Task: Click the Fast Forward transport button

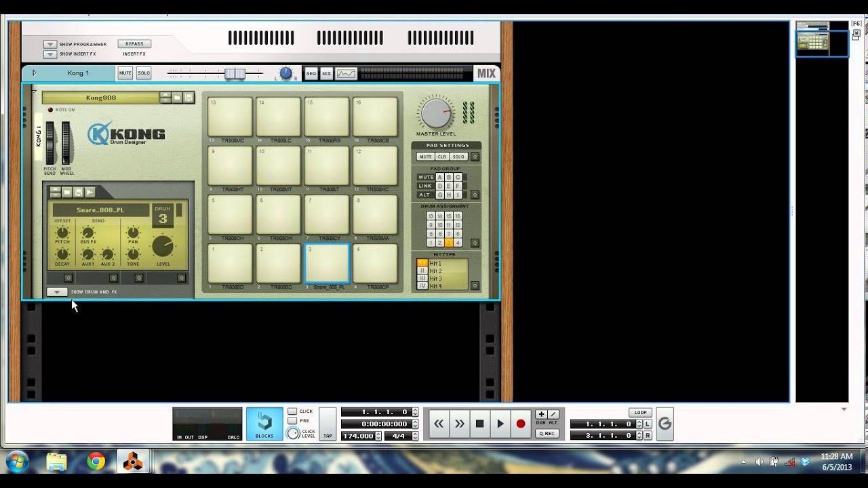Action: pos(460,424)
